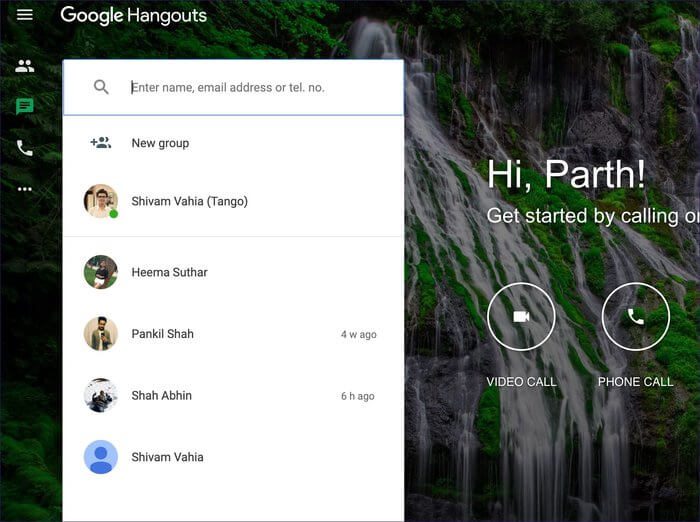Click the VIDEO CALL label
Image resolution: width=700 pixels, height=522 pixels.
click(521, 382)
